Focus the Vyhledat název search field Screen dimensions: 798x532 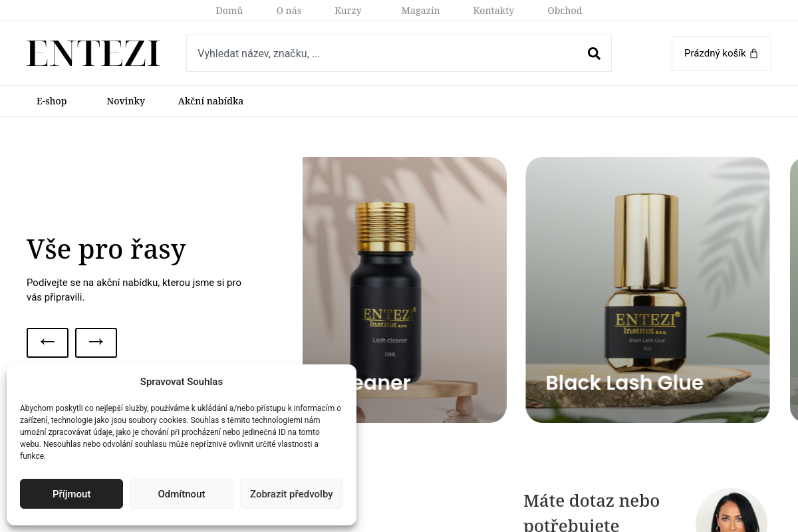(x=386, y=53)
